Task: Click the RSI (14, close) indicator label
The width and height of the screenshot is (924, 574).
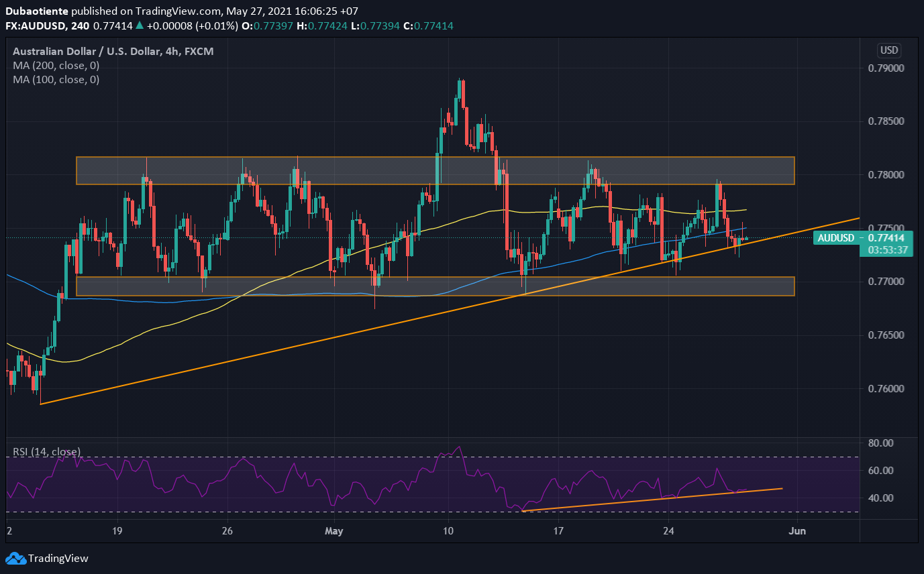Action: pos(47,452)
